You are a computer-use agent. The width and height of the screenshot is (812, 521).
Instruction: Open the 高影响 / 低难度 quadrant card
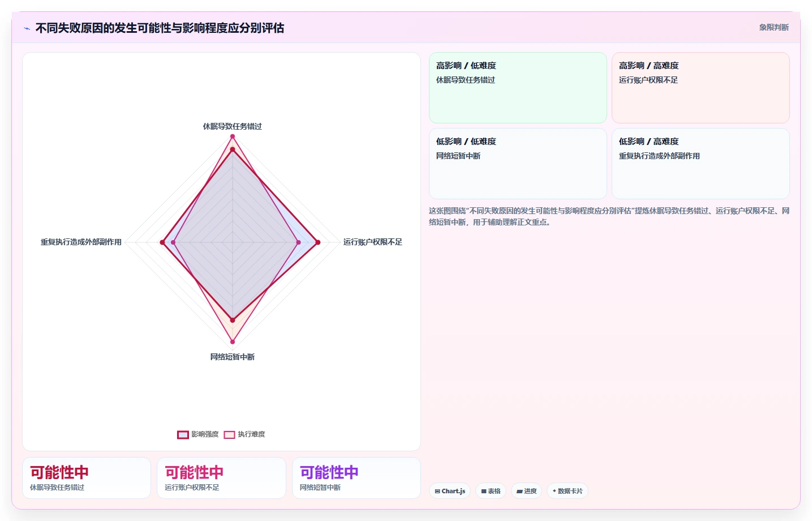click(x=518, y=88)
